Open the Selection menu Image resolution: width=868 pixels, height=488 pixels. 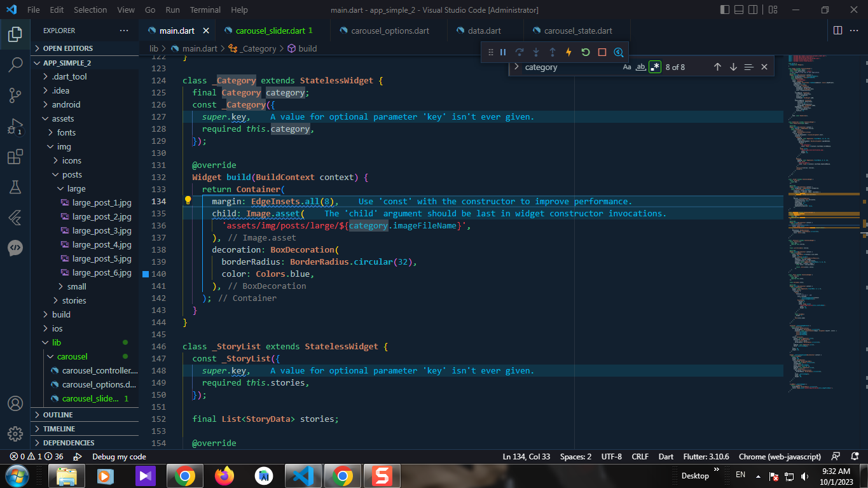tap(90, 10)
